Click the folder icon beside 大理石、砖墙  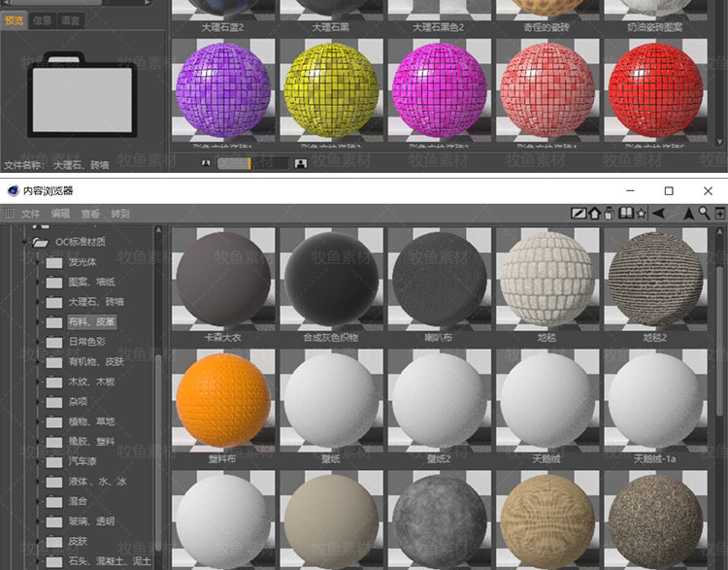(x=54, y=302)
